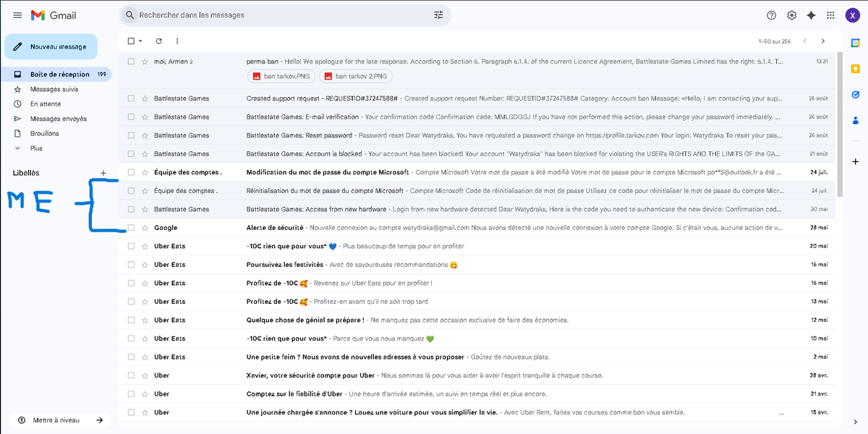Open Google Calendar side panel icon

[x=855, y=44]
